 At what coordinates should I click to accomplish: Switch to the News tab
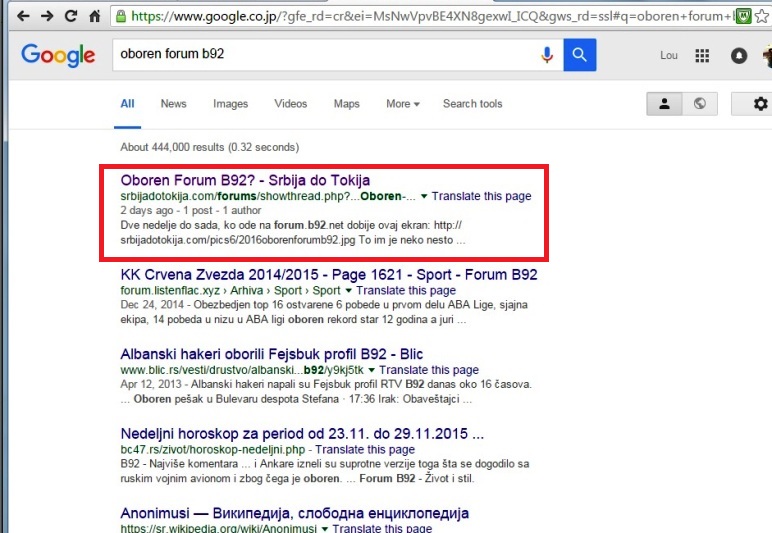click(173, 104)
